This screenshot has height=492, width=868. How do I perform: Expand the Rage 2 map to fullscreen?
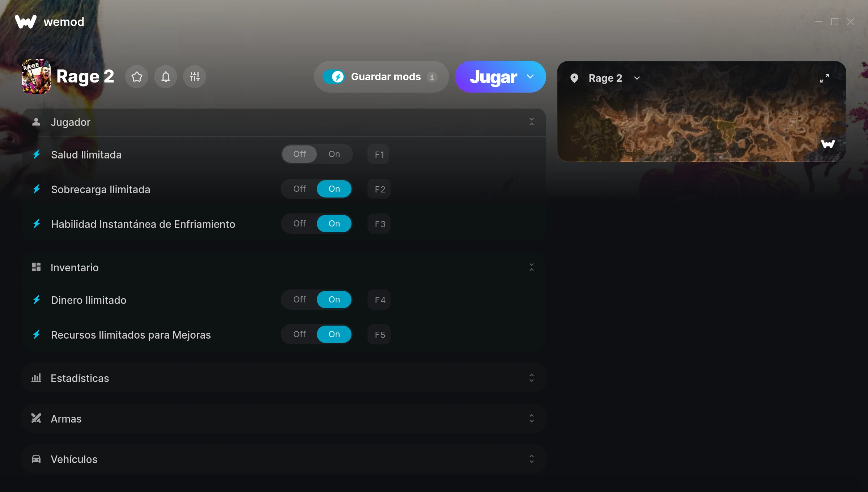(x=825, y=78)
